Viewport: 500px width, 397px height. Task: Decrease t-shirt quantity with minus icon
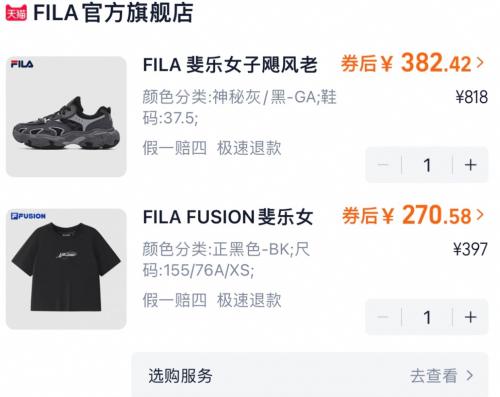[x=383, y=317]
